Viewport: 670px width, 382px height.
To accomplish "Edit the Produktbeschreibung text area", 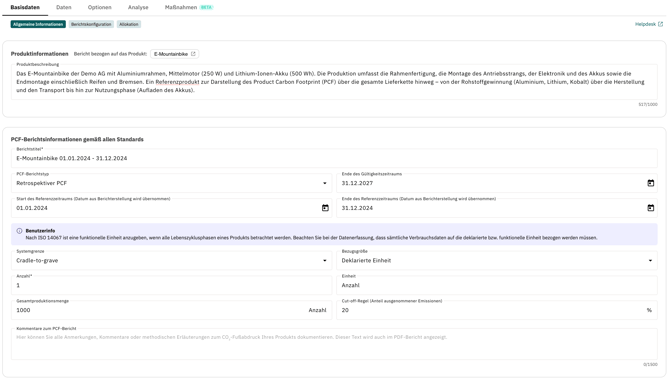I will point(334,82).
